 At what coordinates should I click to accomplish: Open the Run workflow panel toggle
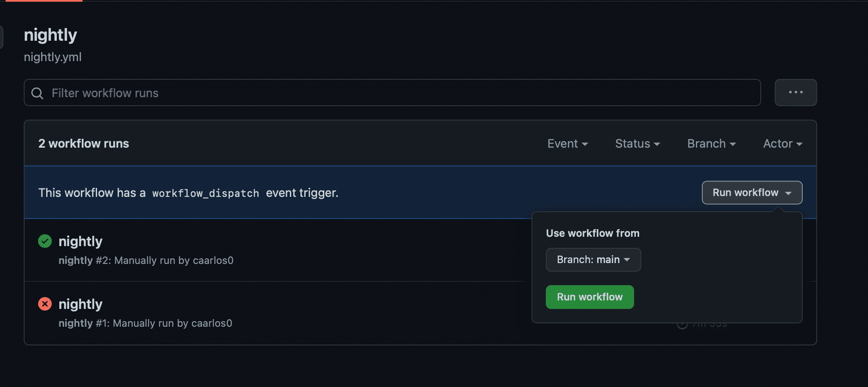coord(751,193)
